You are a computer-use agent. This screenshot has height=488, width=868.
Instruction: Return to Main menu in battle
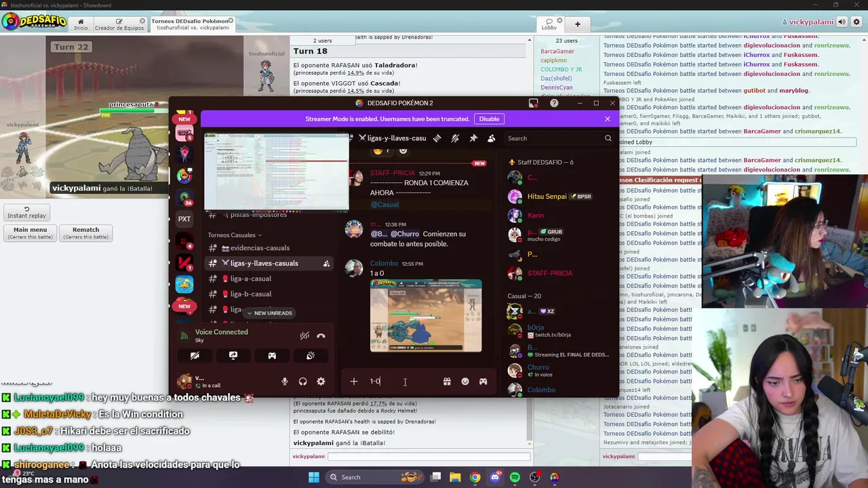pyautogui.click(x=30, y=233)
